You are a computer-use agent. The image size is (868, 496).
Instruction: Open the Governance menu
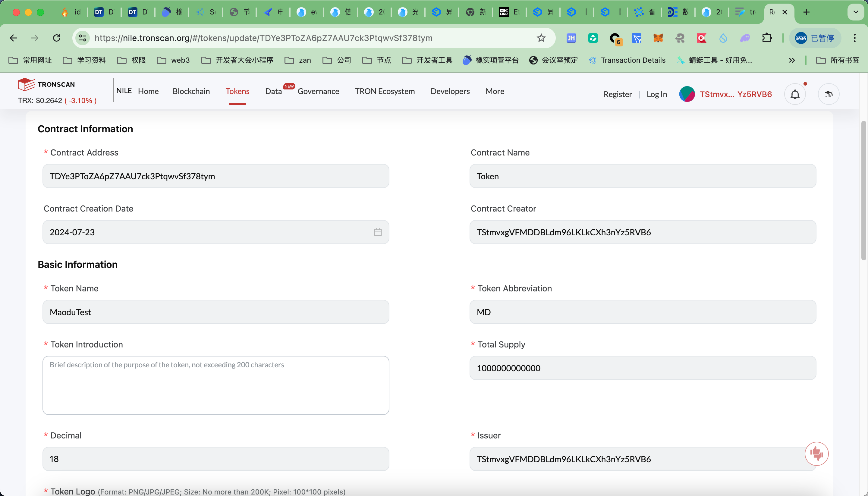point(318,91)
